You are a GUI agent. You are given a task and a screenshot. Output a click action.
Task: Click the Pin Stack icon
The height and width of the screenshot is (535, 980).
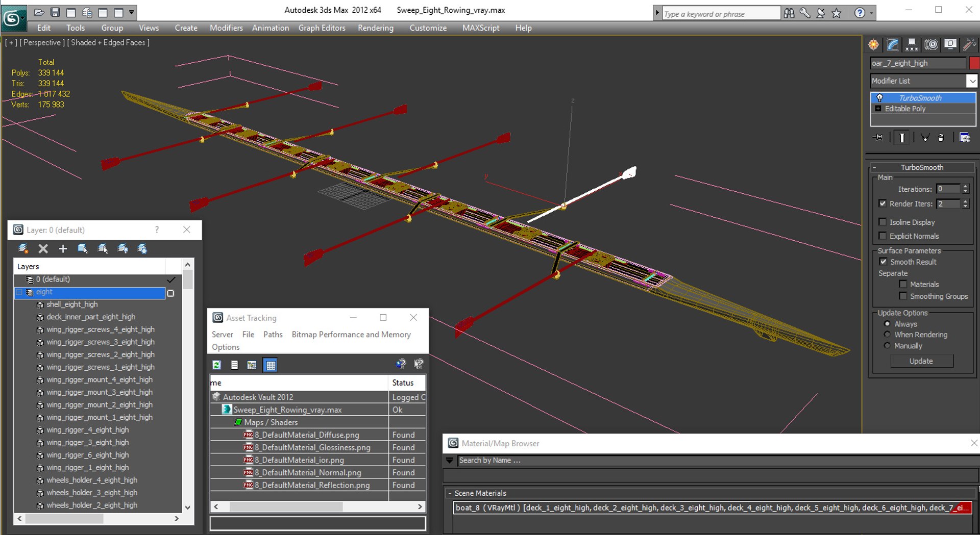pos(879,138)
